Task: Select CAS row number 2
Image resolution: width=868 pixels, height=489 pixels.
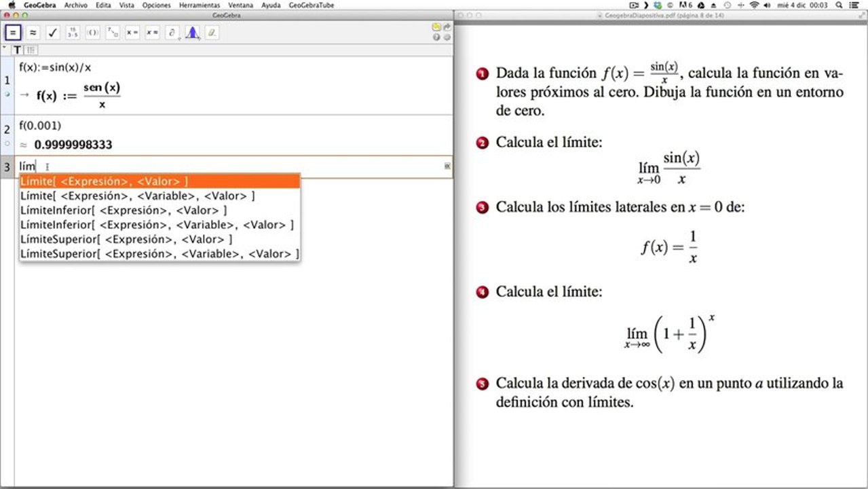Action: pyautogui.click(x=7, y=130)
